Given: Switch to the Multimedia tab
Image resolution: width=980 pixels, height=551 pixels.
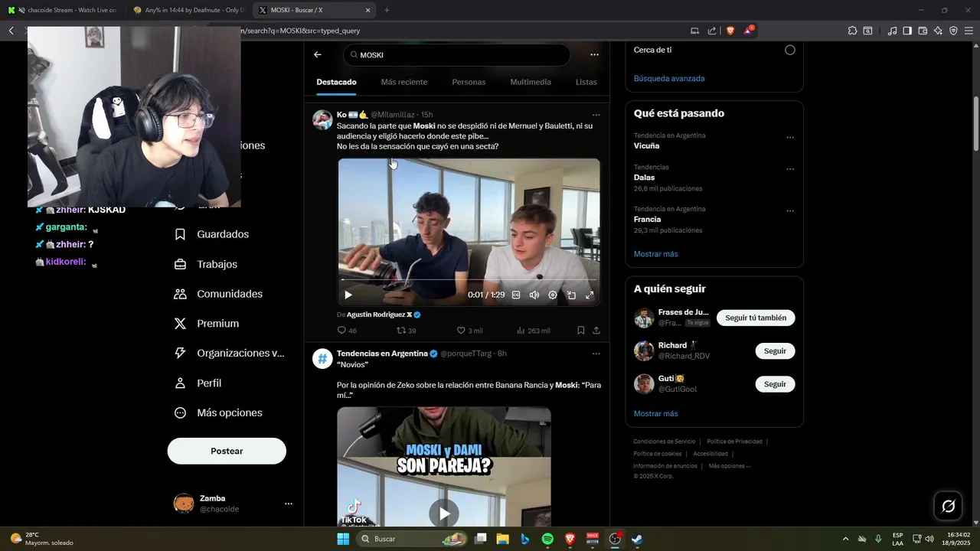Looking at the screenshot, I should click(531, 82).
